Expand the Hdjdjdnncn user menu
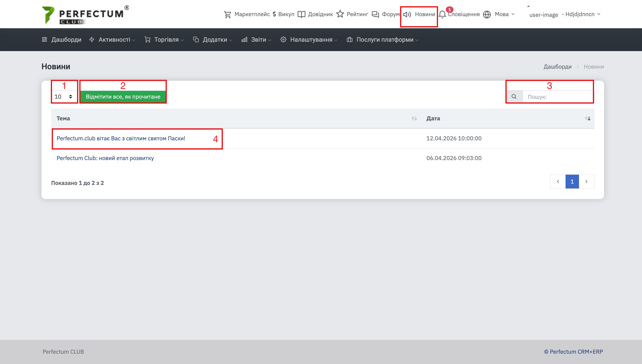642x364 pixels. [581, 14]
